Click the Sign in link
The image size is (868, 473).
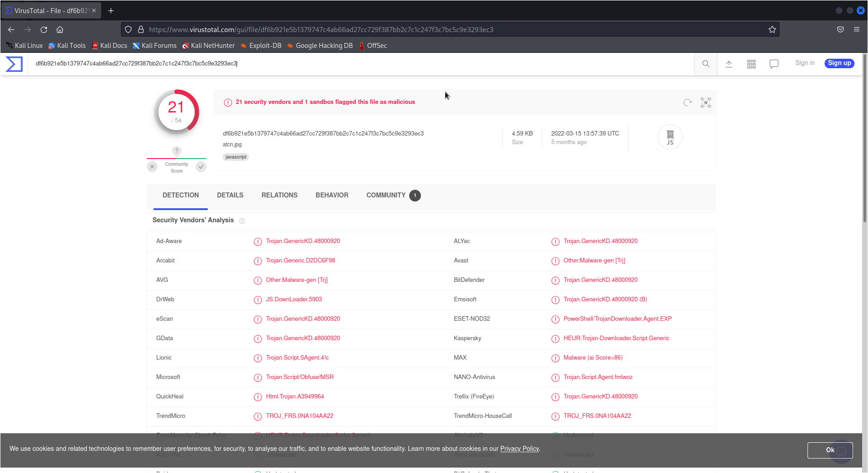[x=805, y=63]
